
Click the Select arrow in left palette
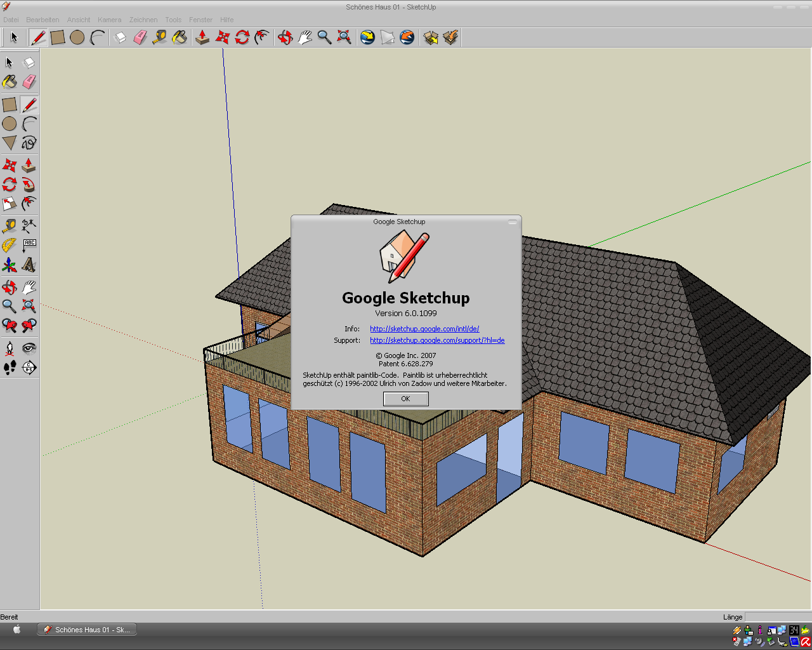[x=10, y=62]
